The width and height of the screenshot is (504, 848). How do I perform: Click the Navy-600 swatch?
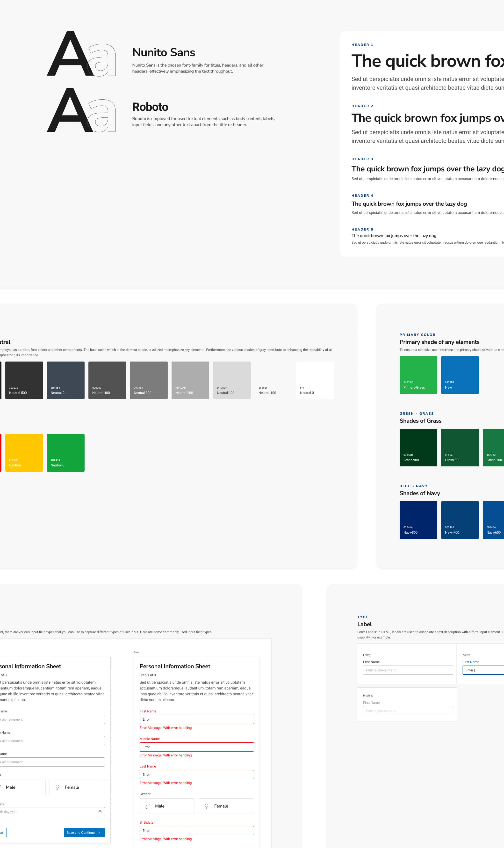[493, 520]
